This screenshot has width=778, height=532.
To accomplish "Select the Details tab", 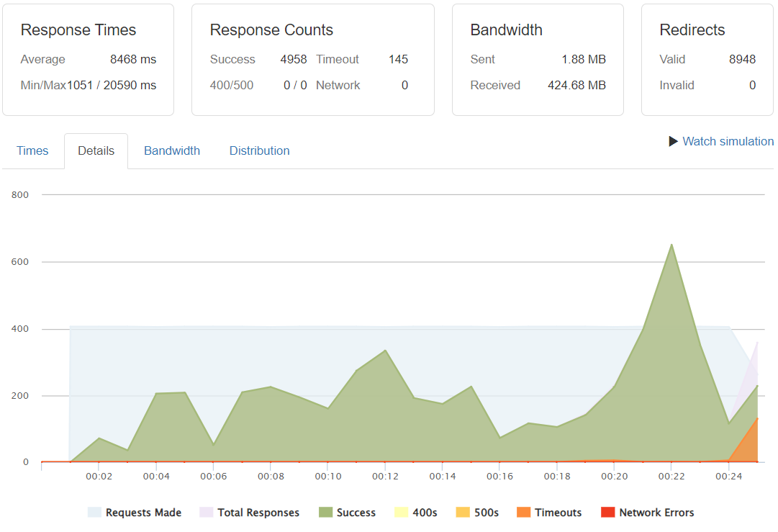I will point(96,150).
